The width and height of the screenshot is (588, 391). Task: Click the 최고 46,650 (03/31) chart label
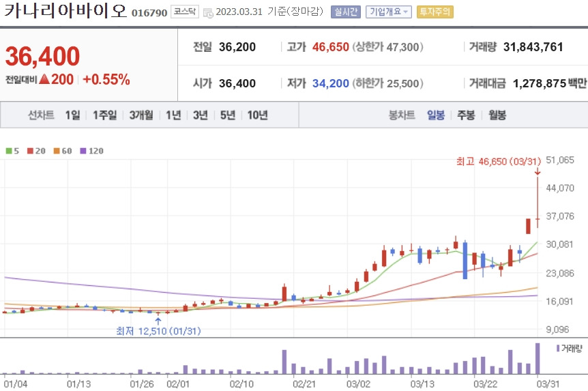499,161
